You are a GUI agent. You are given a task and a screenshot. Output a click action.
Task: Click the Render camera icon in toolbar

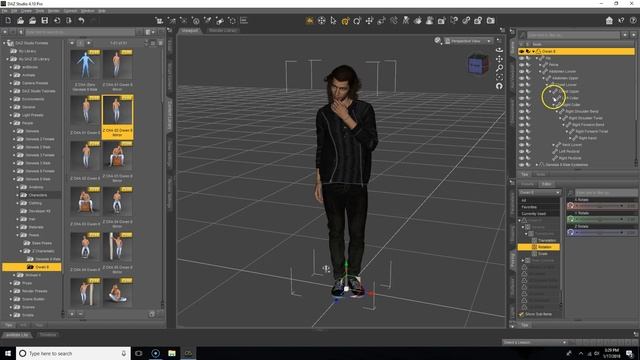click(491, 20)
